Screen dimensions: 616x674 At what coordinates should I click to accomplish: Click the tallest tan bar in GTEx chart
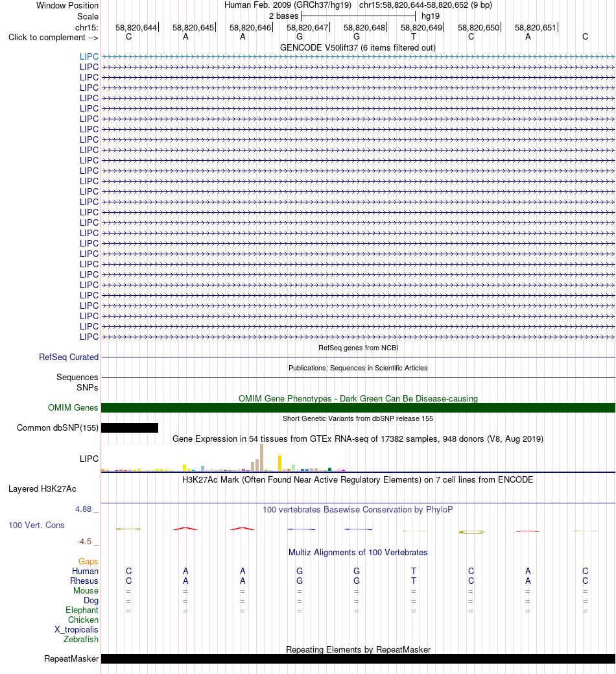point(261,458)
